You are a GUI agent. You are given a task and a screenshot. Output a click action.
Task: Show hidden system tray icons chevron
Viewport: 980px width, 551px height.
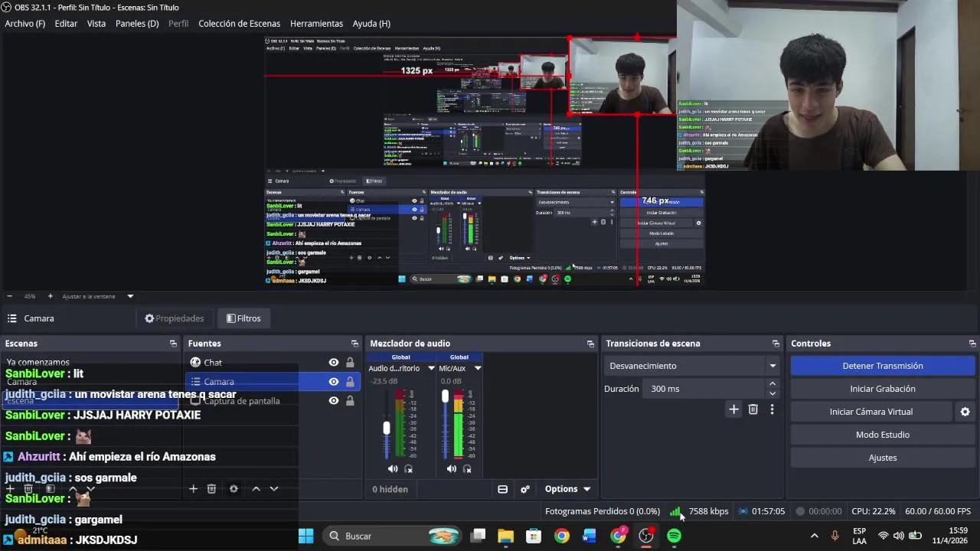coord(814,536)
